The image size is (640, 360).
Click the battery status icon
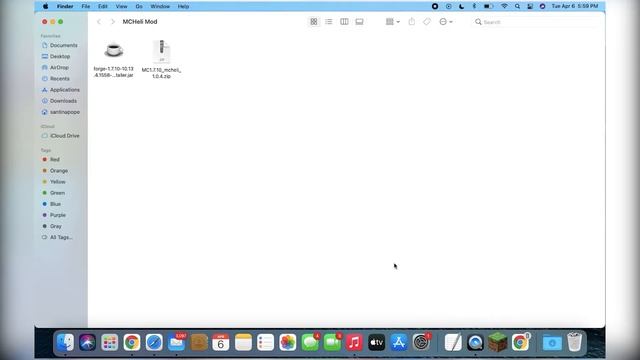[488, 6]
